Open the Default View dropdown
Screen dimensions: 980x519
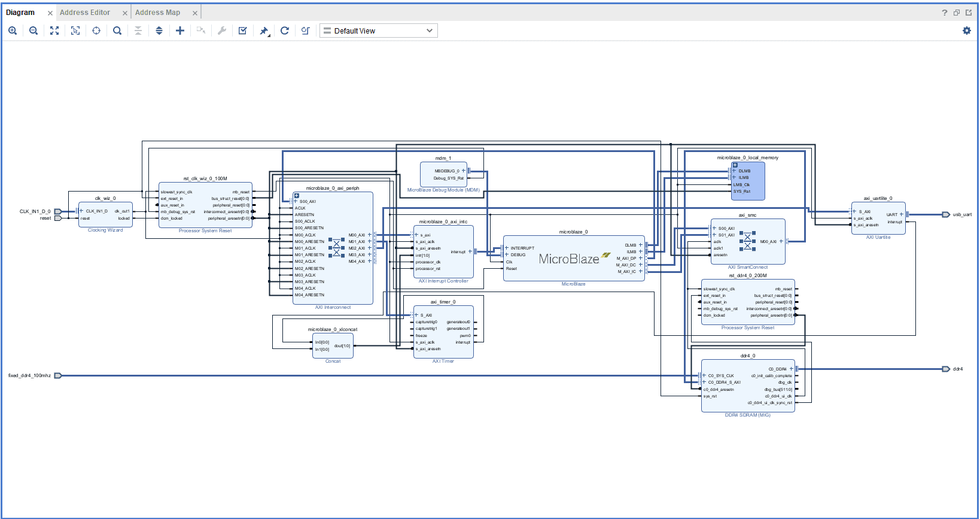(379, 31)
